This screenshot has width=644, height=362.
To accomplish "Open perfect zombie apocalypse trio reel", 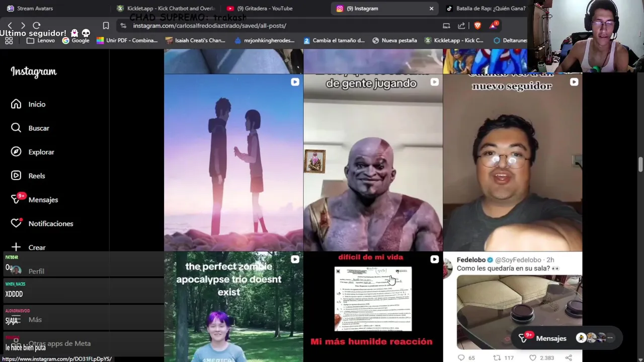I will coord(233,307).
